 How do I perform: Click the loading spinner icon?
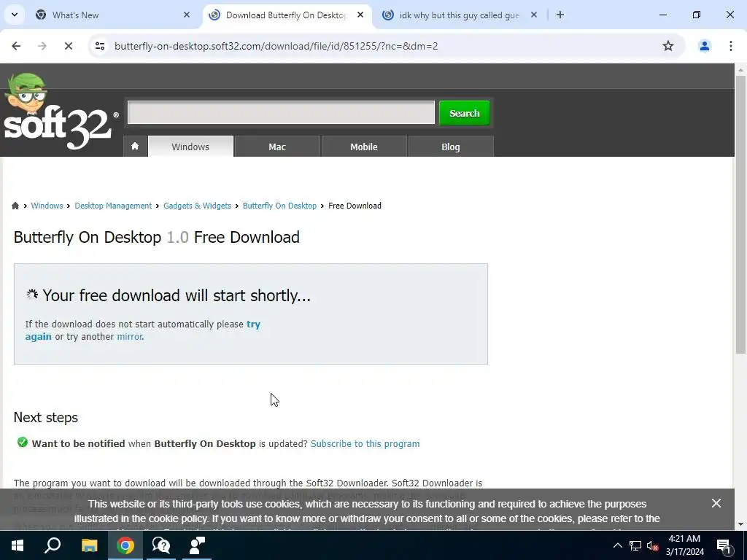click(x=32, y=295)
